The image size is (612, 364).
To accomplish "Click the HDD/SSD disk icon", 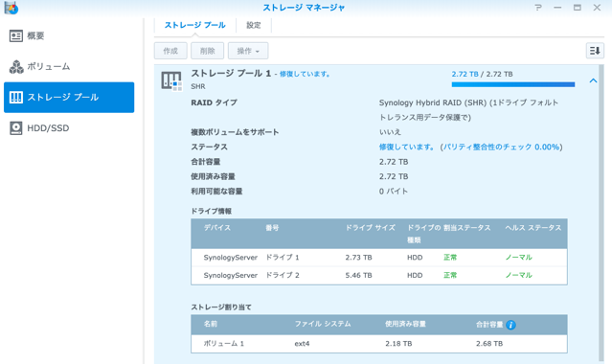I will pyautogui.click(x=16, y=128).
